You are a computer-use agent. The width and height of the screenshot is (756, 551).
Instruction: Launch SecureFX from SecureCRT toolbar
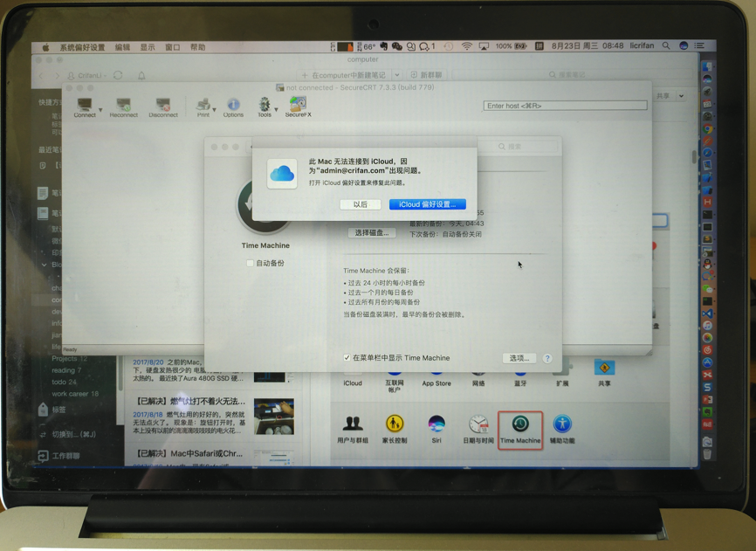(298, 107)
